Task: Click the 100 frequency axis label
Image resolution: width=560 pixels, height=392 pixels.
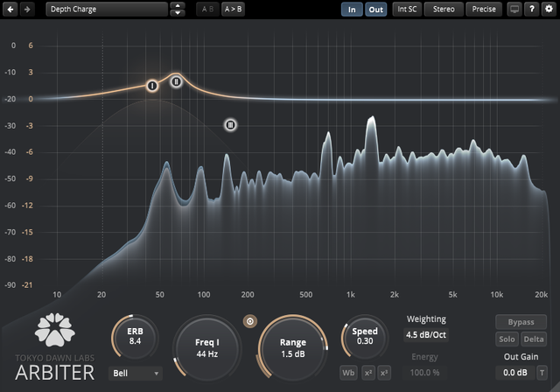Action: click(x=204, y=295)
